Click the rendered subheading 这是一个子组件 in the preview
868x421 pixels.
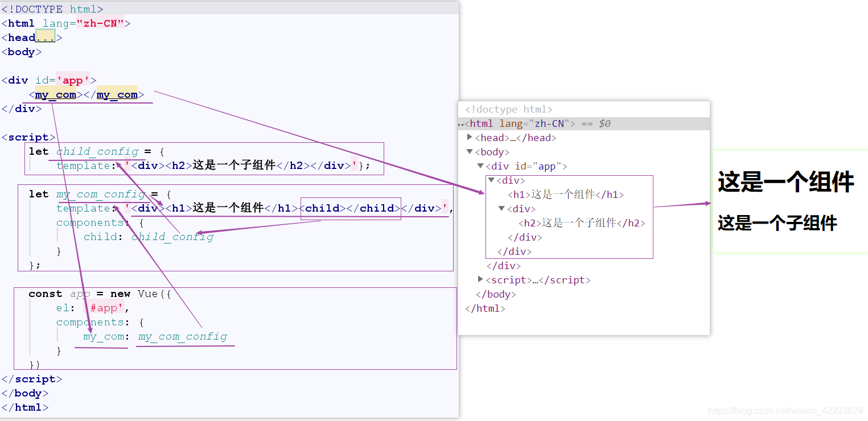777,223
